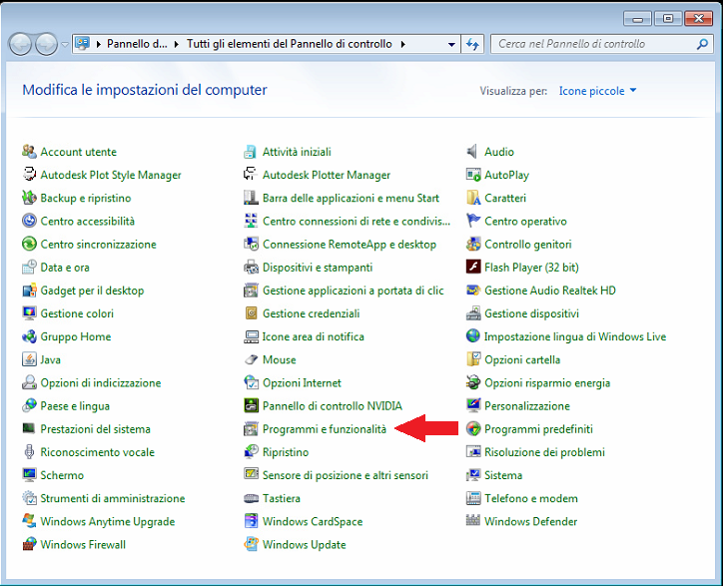Image resolution: width=723 pixels, height=588 pixels.
Task: Expand arrow before Pannello d... breadcrumb
Action: (98, 44)
